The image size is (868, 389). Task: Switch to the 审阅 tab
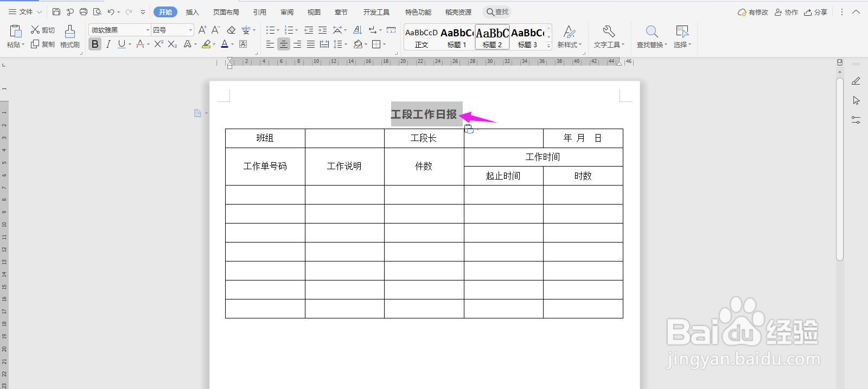coord(287,12)
